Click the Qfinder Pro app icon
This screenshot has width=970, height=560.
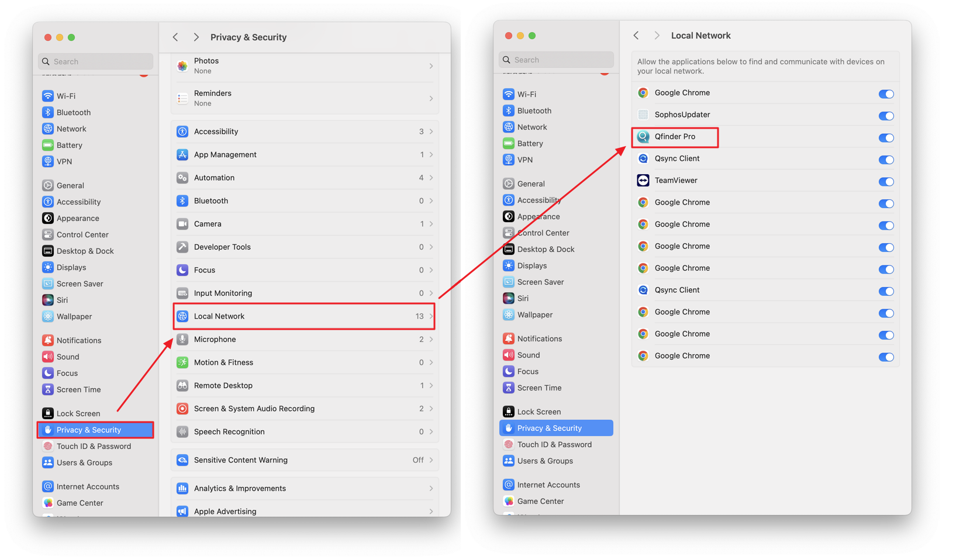click(643, 137)
